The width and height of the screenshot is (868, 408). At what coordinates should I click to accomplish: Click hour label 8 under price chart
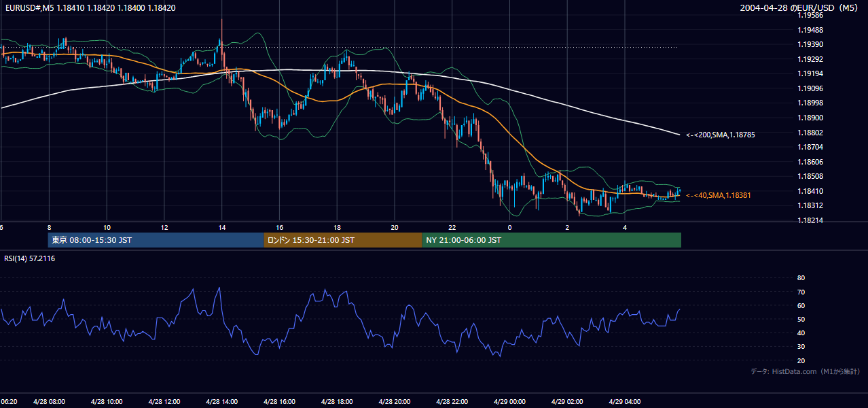49,227
